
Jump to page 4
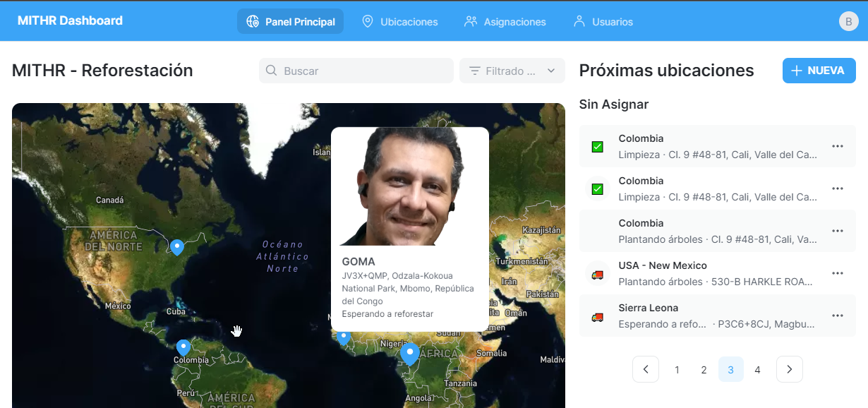tap(757, 369)
